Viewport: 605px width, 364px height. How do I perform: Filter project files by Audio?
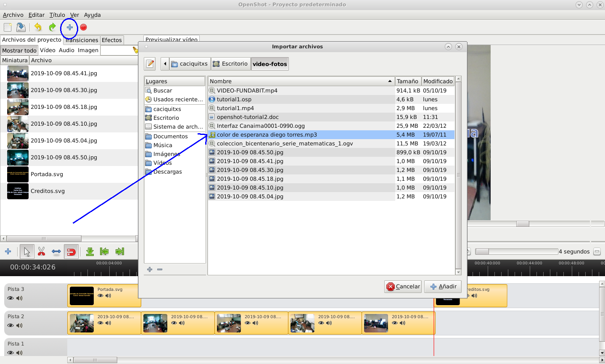pos(66,50)
